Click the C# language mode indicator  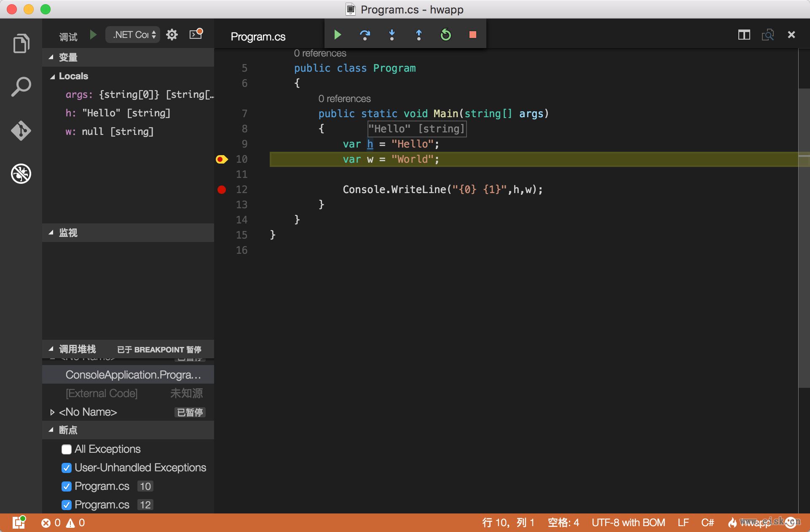point(707,523)
